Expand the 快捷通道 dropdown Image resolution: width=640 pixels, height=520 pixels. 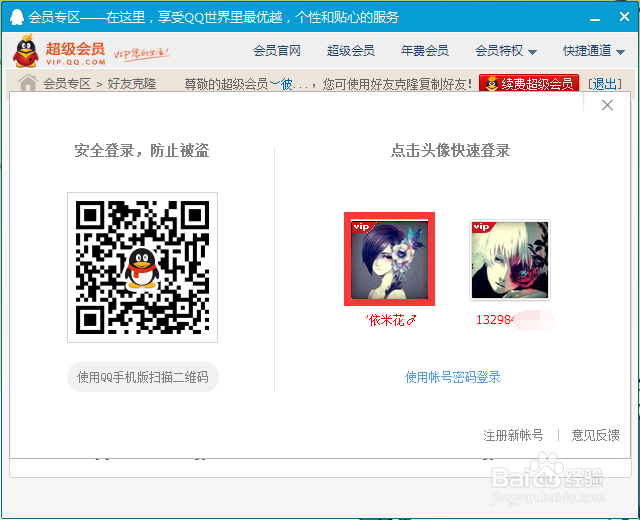tap(594, 51)
